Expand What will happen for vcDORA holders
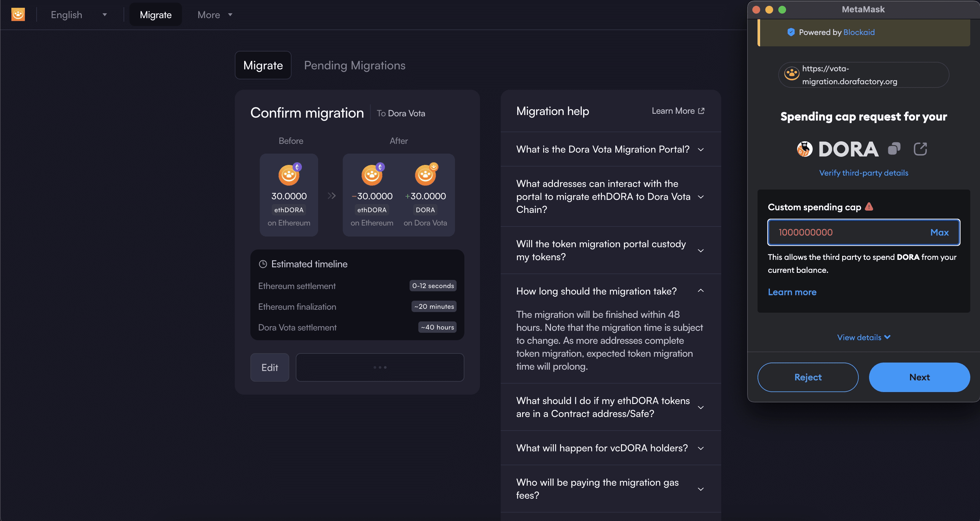980x521 pixels. point(611,448)
